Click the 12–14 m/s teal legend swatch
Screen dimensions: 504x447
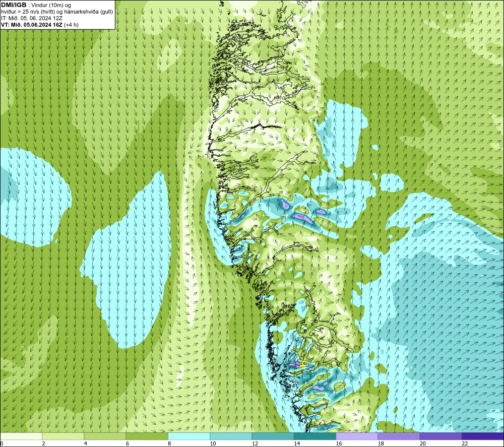pos(273,436)
